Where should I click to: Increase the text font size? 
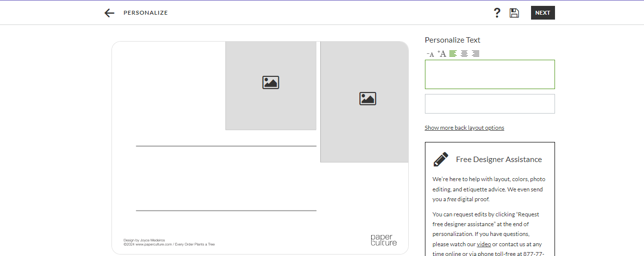coord(442,54)
